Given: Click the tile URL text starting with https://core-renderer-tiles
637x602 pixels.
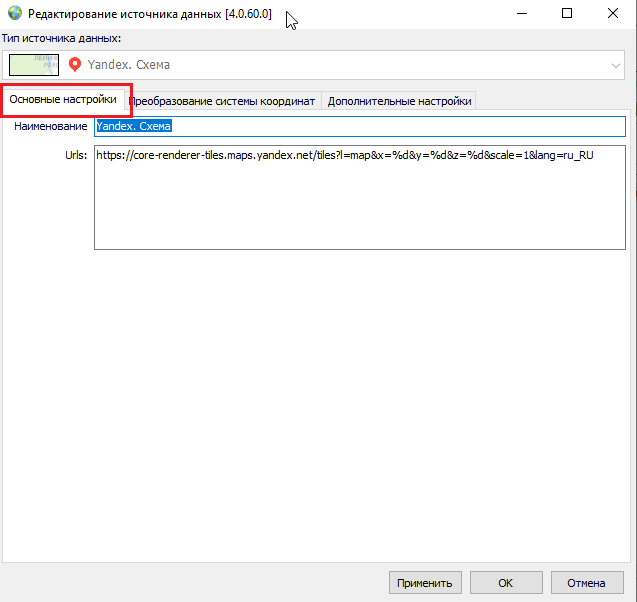Looking at the screenshot, I should (x=345, y=155).
